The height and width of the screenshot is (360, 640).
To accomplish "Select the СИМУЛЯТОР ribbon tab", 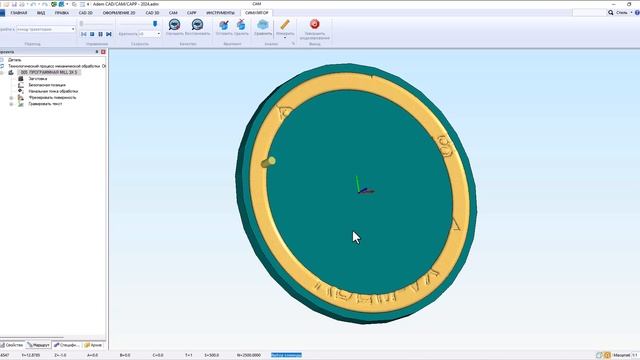I will (x=257, y=13).
